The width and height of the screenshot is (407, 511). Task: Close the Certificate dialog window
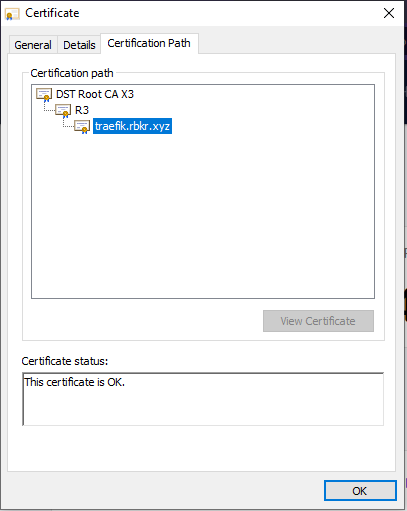[x=389, y=13]
